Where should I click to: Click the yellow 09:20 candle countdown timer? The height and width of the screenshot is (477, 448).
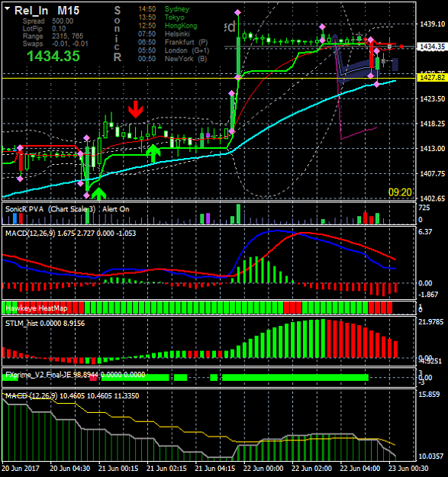click(400, 192)
